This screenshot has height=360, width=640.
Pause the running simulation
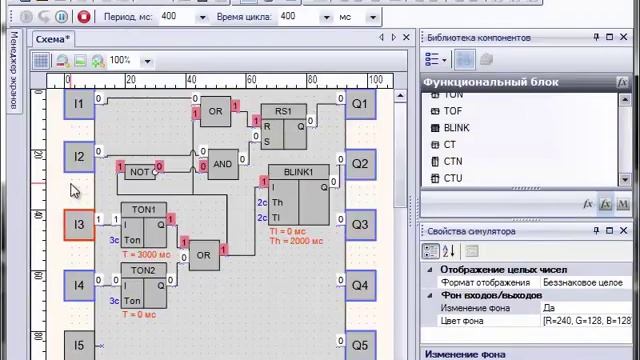point(62,17)
